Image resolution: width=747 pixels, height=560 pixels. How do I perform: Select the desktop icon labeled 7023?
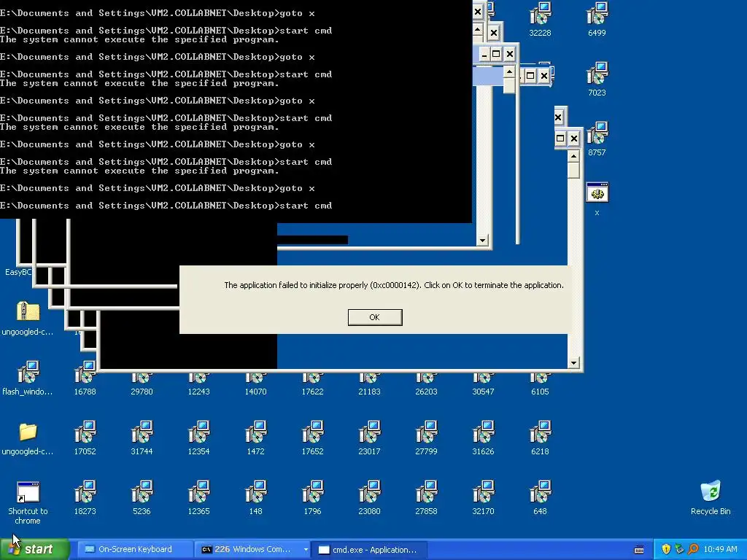tap(597, 79)
